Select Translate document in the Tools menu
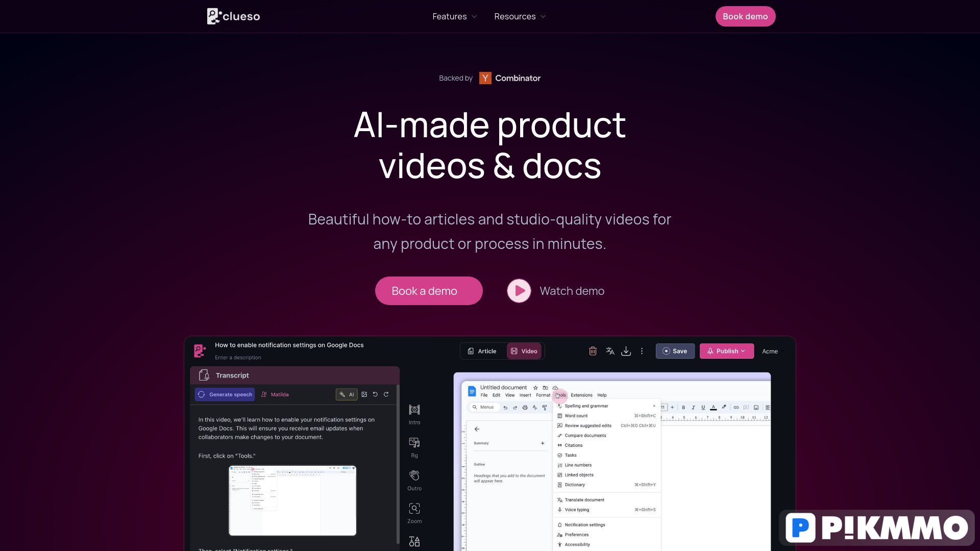The image size is (980, 551). point(606,500)
